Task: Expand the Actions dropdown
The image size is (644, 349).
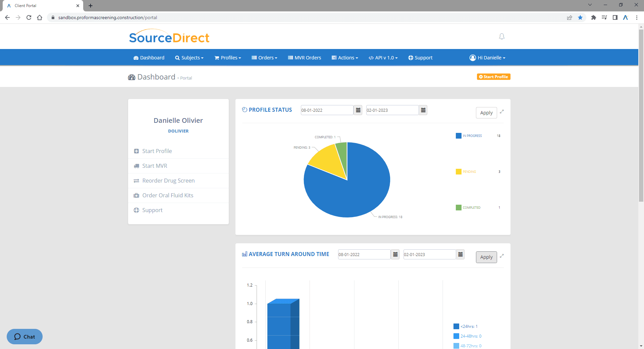Action: 344,57
